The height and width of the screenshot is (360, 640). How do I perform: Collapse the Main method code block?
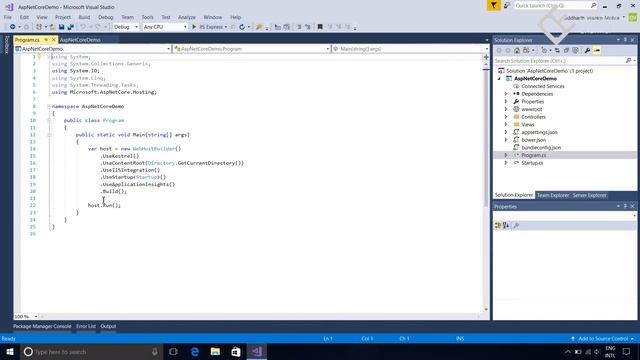pos(49,134)
